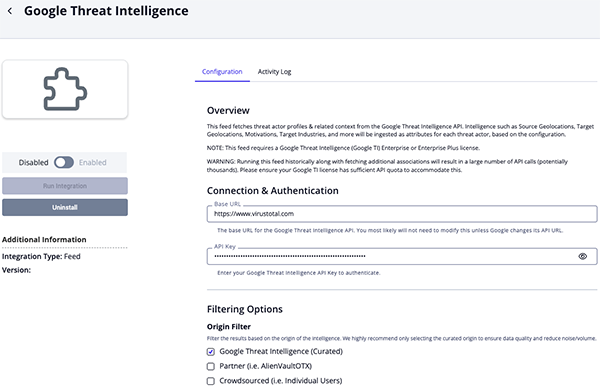Click the Base URL helper description text

[x=390, y=230]
